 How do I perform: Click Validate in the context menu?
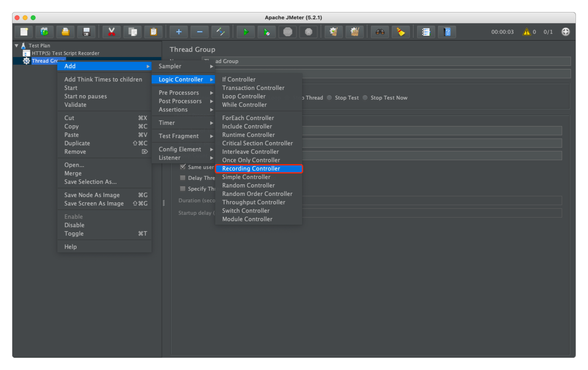click(x=104, y=105)
